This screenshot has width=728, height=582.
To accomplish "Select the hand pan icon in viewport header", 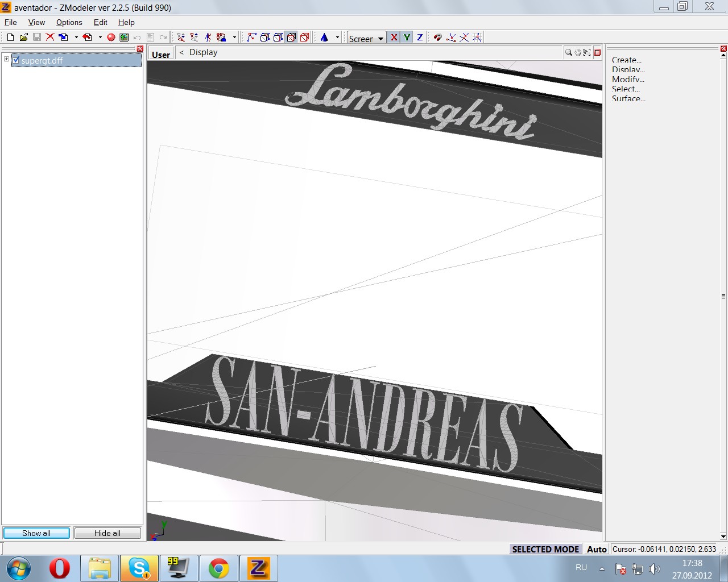I will tap(578, 52).
